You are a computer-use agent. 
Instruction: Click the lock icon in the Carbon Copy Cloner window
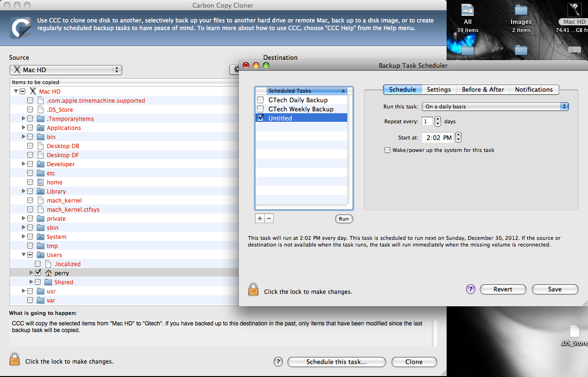tap(15, 359)
